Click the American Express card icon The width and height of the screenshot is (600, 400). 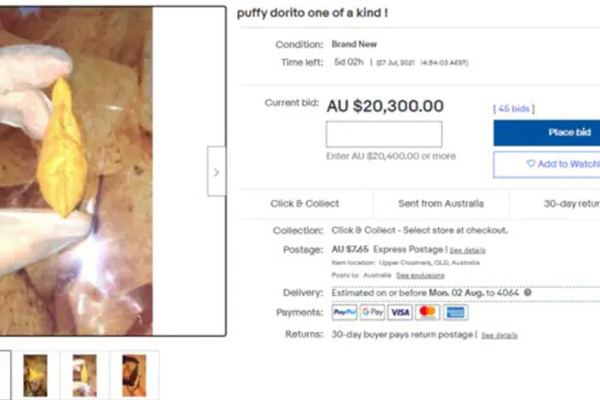pyautogui.click(x=455, y=312)
